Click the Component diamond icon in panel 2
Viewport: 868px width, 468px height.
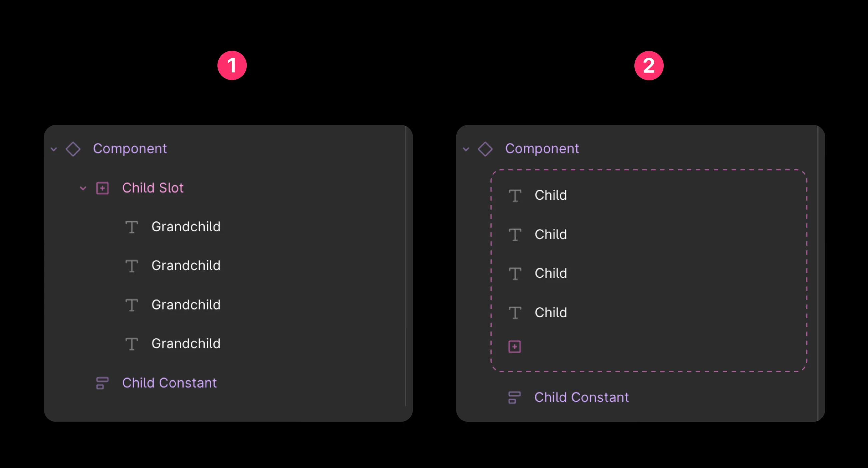(485, 149)
